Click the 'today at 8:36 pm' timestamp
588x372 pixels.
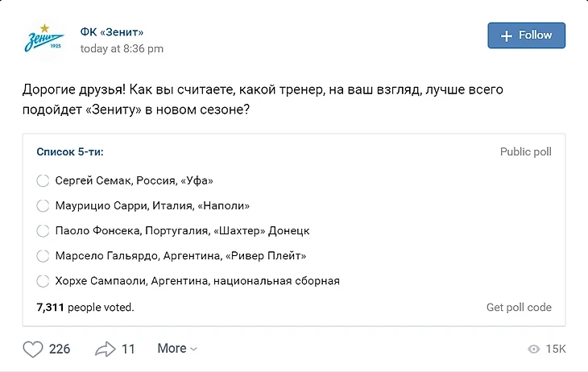coord(122,48)
